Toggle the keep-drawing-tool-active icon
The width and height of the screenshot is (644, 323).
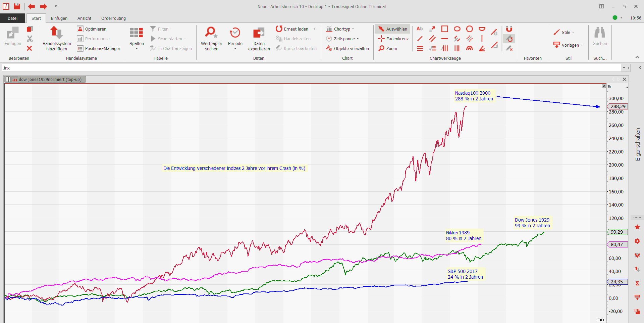click(509, 39)
